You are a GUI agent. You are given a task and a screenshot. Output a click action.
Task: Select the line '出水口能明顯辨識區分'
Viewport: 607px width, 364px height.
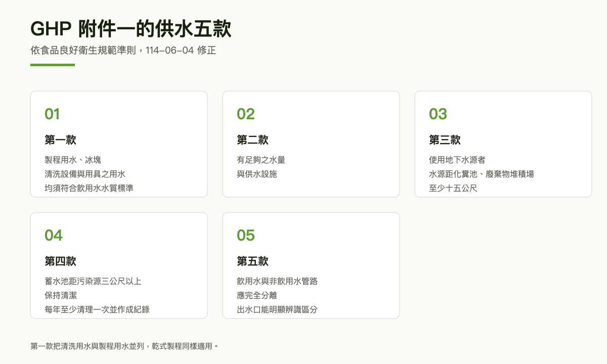277,309
